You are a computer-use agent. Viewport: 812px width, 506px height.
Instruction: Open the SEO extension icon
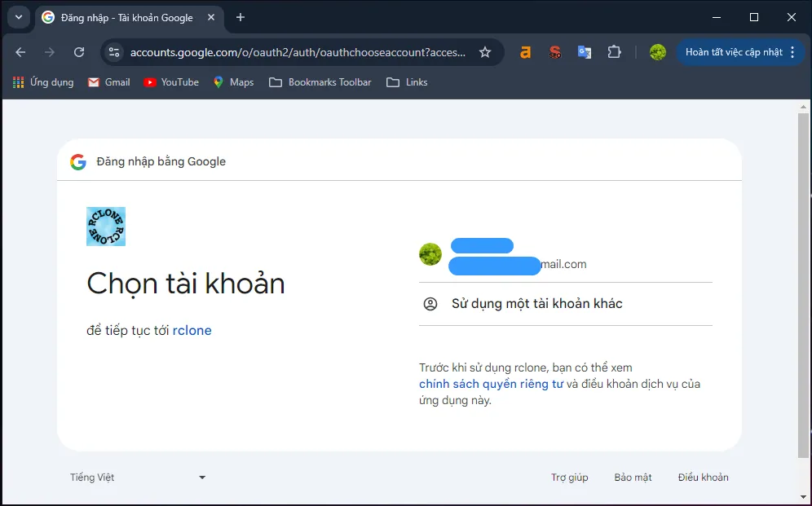[554, 51]
